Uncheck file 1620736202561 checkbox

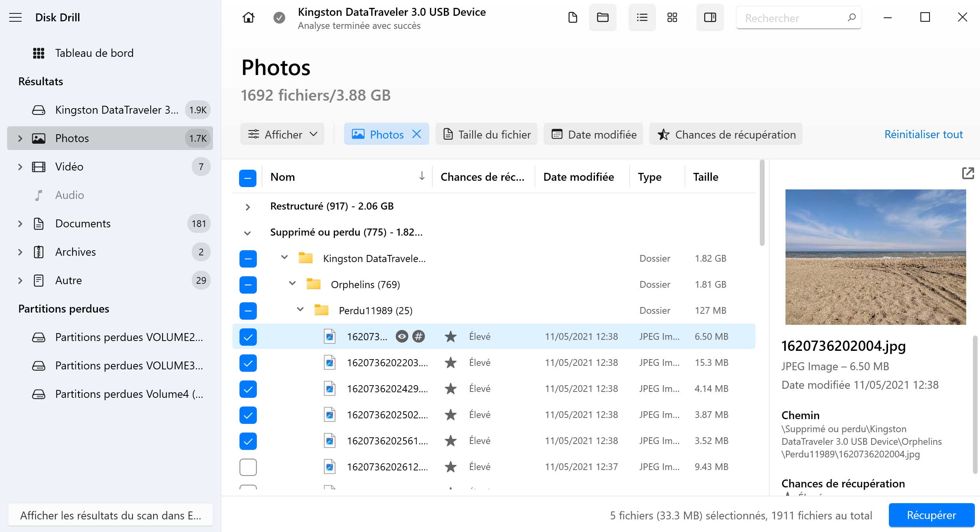pyautogui.click(x=248, y=441)
